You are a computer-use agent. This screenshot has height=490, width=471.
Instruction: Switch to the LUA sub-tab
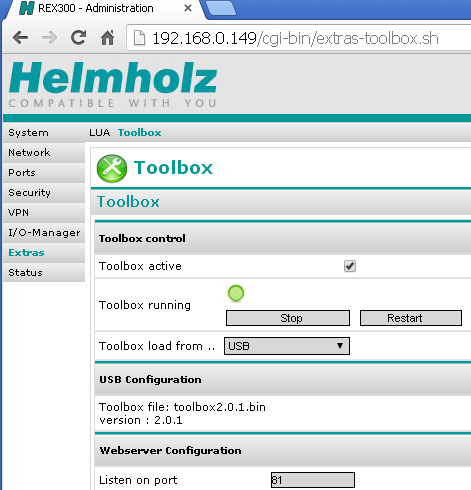tap(99, 133)
